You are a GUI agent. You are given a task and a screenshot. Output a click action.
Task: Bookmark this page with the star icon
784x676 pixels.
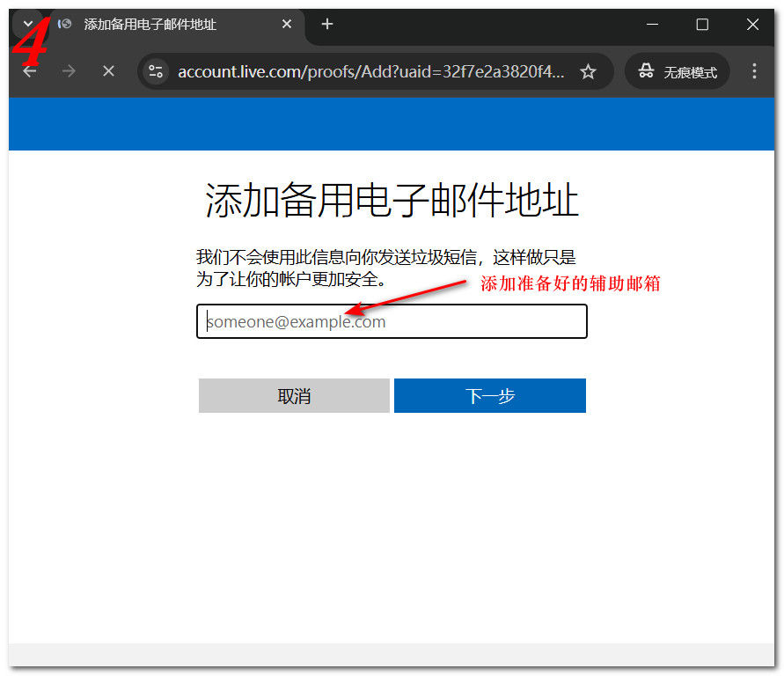coord(588,71)
